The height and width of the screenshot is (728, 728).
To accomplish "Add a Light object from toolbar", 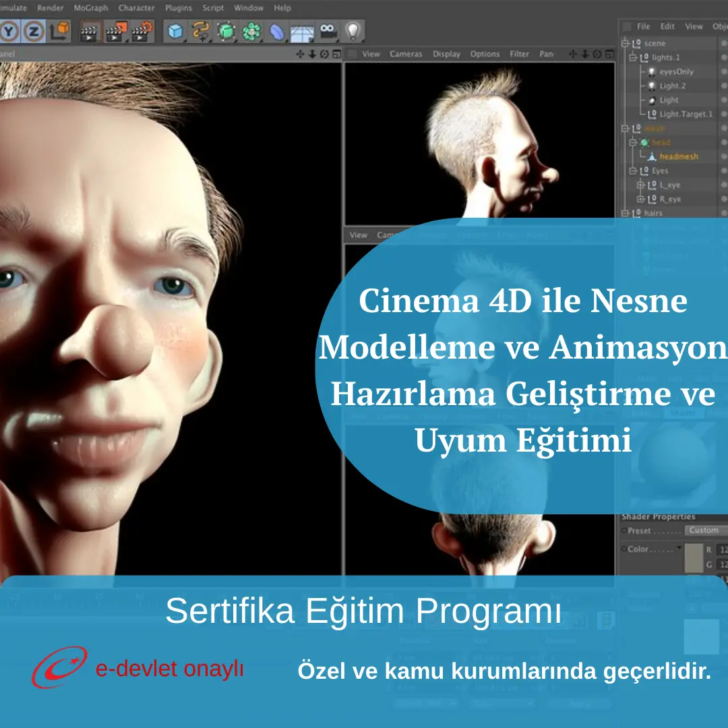I will coord(353,32).
